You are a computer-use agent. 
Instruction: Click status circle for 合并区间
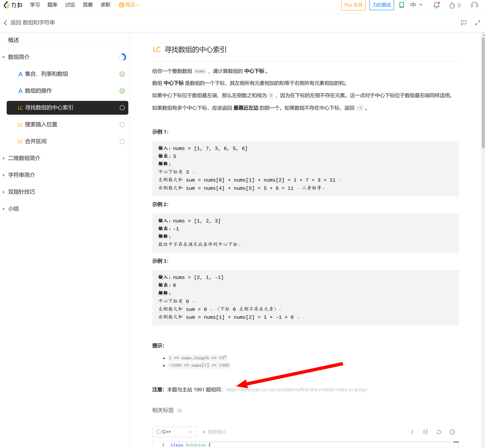coord(122,142)
